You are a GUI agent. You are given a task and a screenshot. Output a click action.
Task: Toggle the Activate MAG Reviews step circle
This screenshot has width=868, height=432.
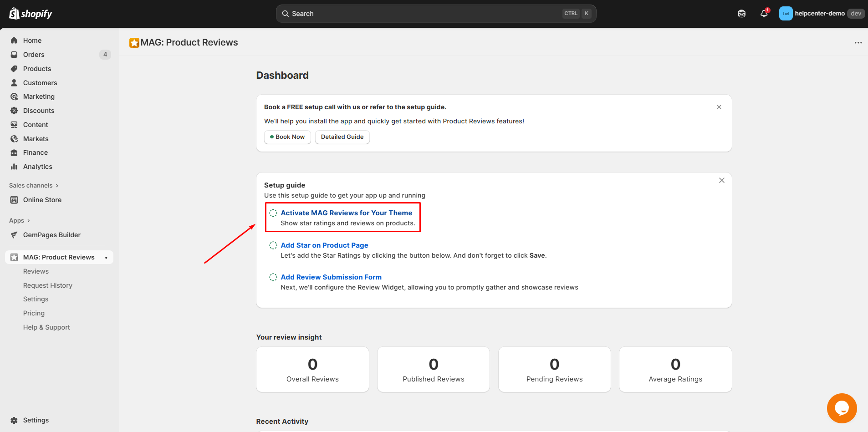273,213
